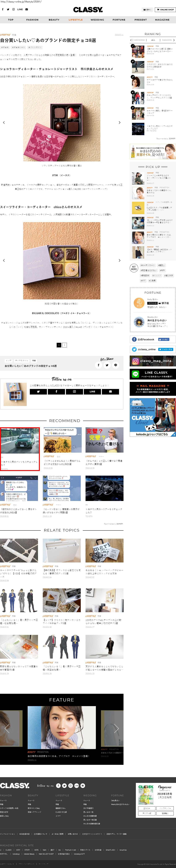Screen dimensions: 176x868
Task: Click the Twitter follow button for @classy_online
Action: 165,349
